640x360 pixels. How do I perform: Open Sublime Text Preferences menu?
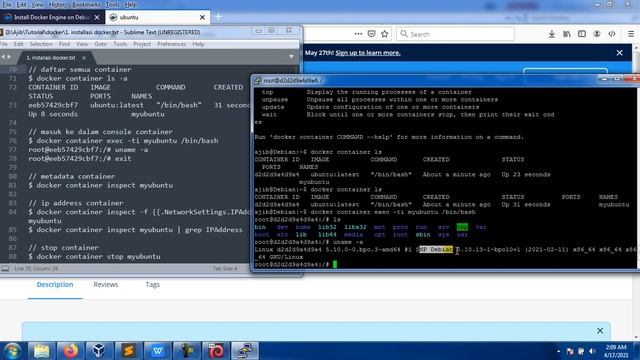click(x=171, y=44)
